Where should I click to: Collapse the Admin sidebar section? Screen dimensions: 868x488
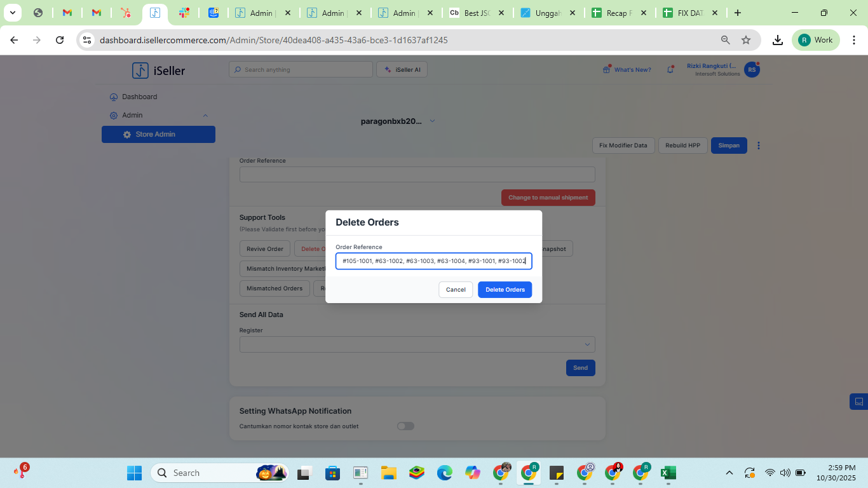[x=205, y=116]
